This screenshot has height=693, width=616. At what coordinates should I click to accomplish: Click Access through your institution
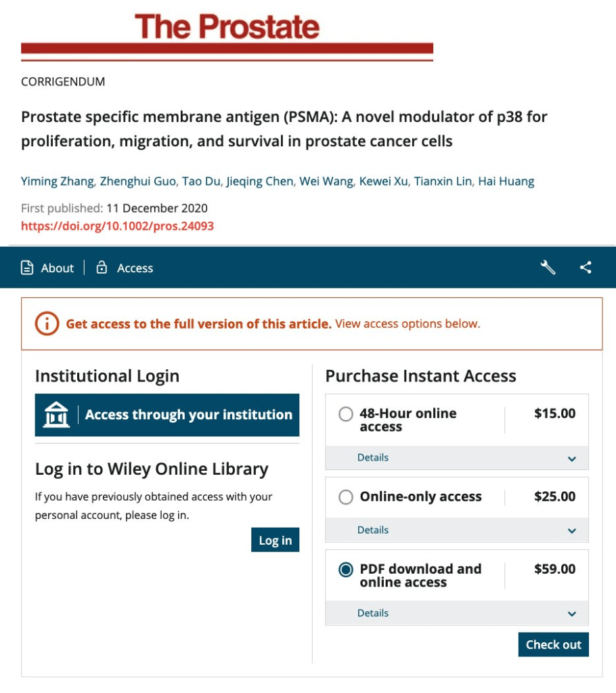[188, 415]
